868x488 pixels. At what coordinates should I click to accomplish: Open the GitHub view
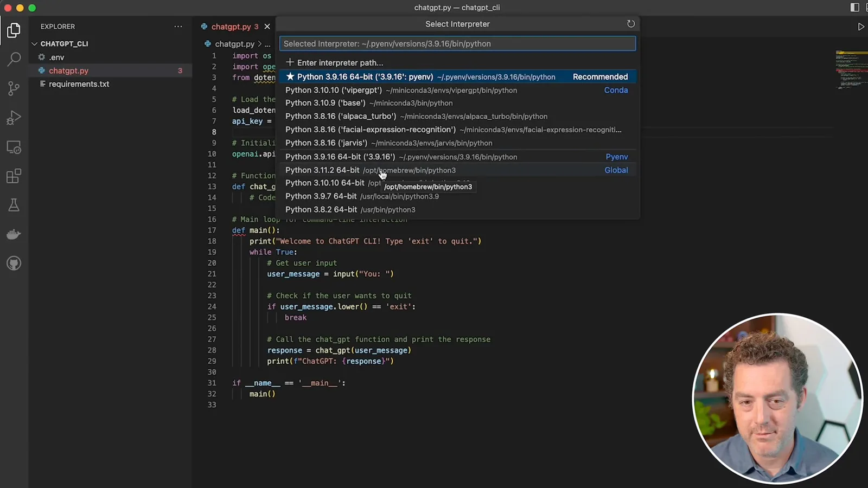[x=14, y=264]
